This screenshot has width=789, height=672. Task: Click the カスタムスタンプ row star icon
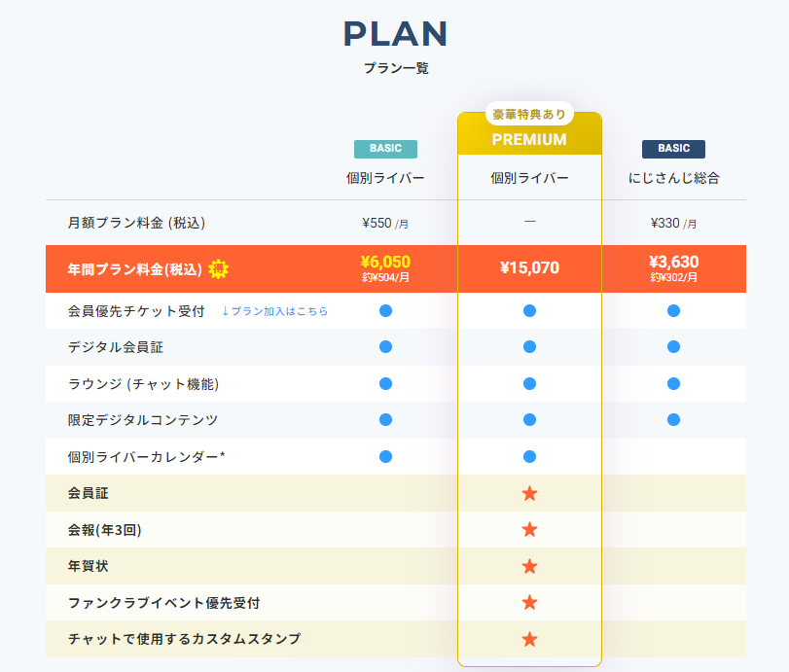[x=529, y=639]
